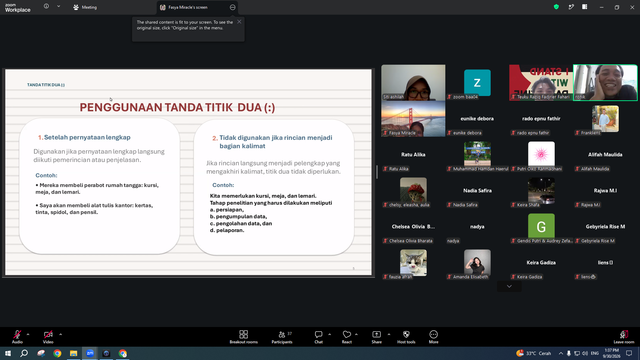Select the rado epnu fathir participant tile

(541, 118)
